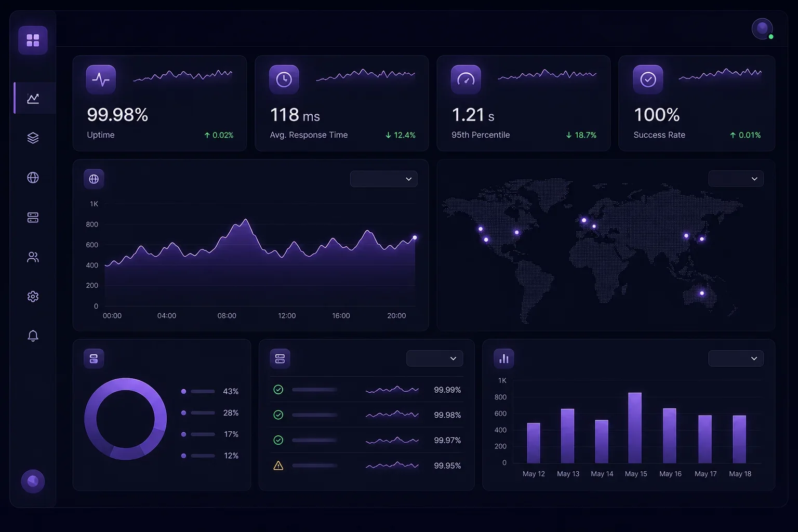Screen dimensions: 798x532
Task: Select the warning row showing 99.95%
Action: 367,465
